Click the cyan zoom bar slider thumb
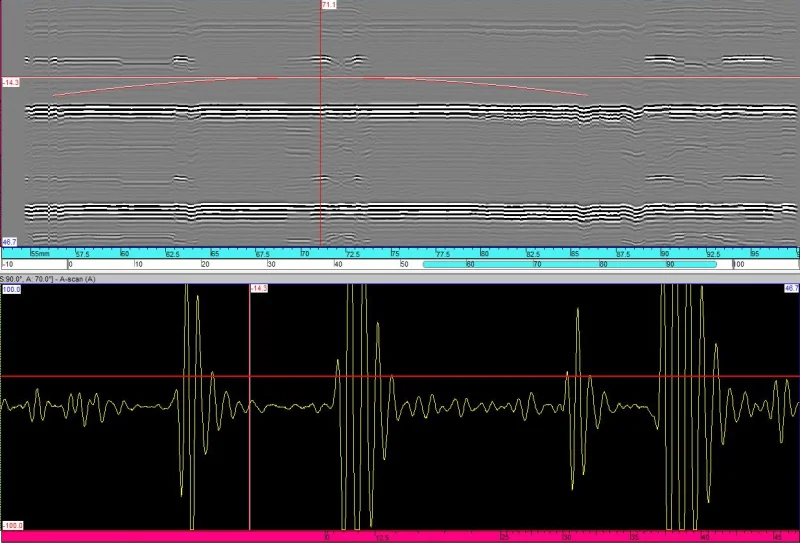800x543 pixels. pos(569,264)
